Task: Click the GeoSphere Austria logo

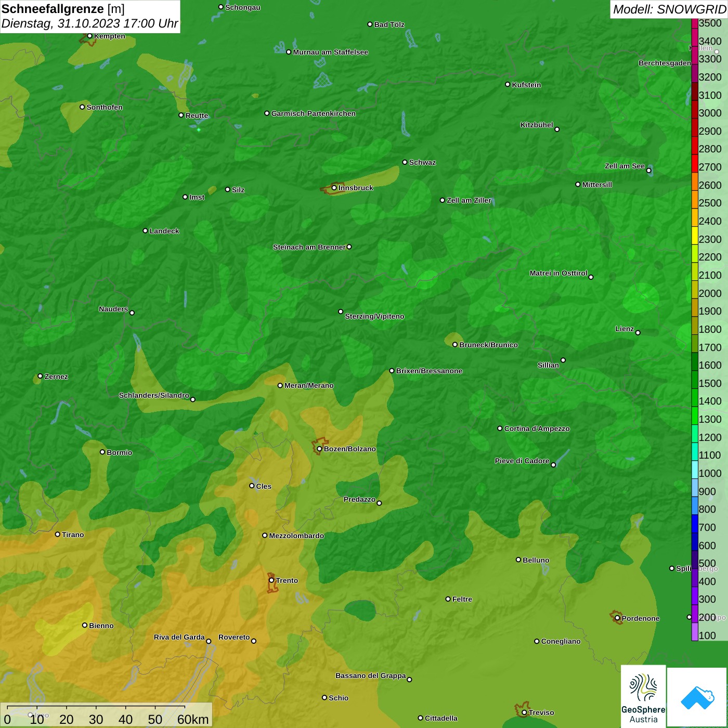Action: [643, 697]
